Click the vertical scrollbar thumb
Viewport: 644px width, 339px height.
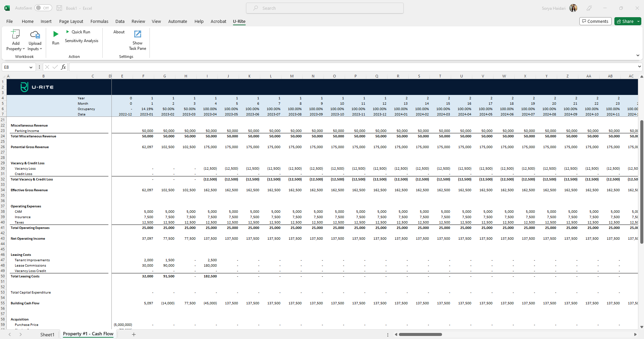click(642, 182)
